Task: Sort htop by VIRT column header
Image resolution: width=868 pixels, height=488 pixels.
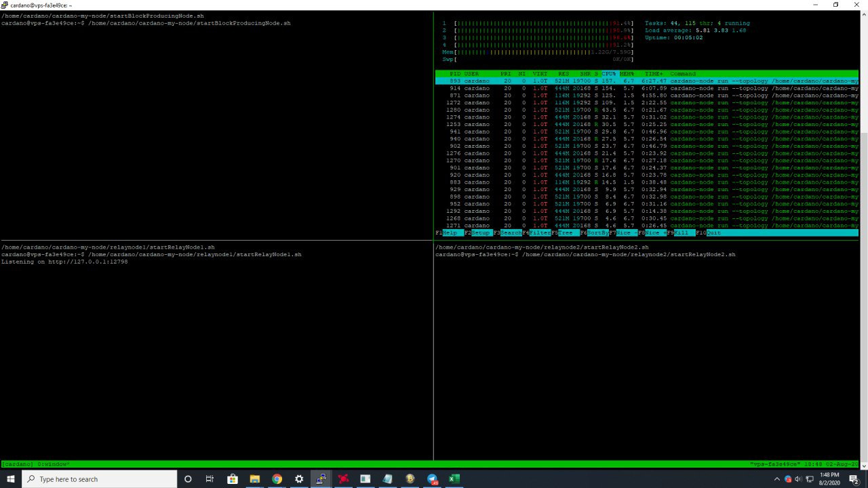Action: 540,74
